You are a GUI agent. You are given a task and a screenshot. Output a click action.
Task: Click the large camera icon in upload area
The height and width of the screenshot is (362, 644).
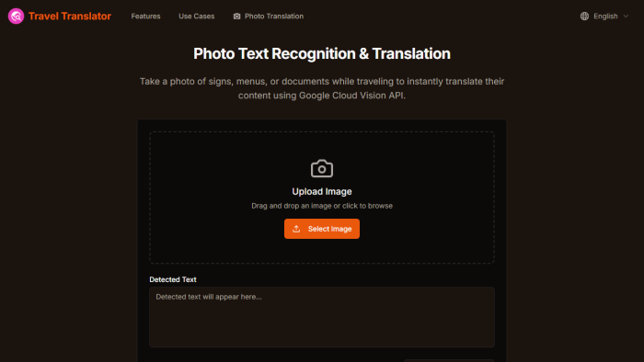tap(322, 168)
